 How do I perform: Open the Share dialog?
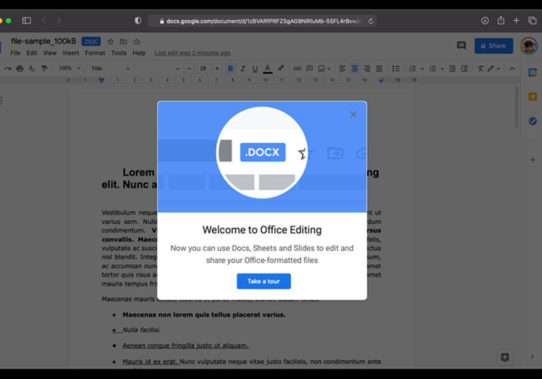pos(494,46)
